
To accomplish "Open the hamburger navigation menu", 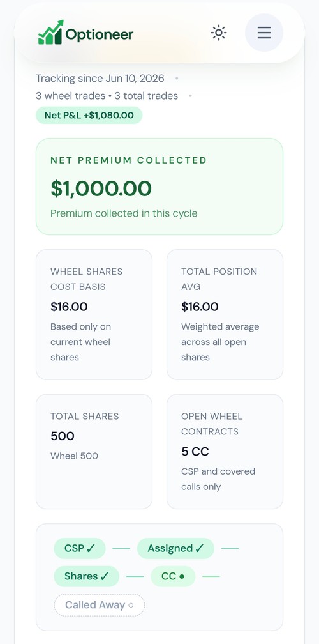I will 264,33.
